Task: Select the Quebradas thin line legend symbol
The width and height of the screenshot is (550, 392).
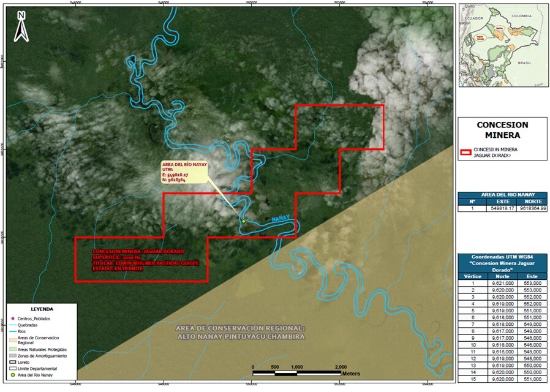Action: [x=13, y=325]
